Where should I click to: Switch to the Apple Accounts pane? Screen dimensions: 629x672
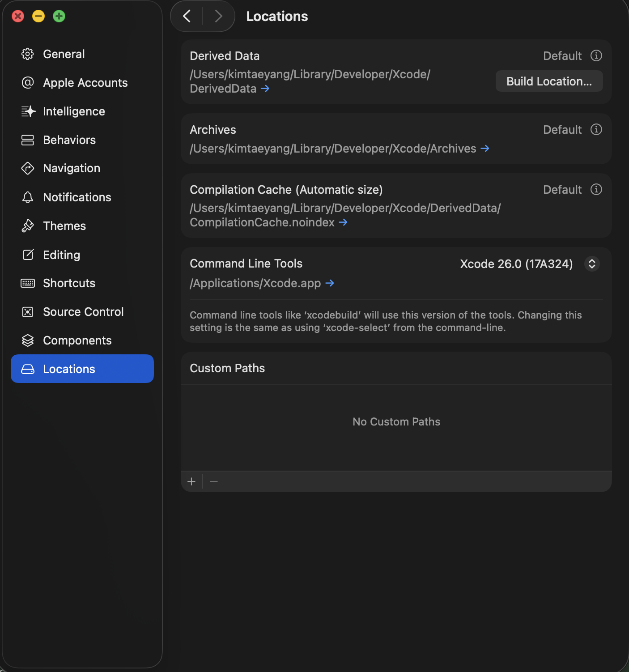82,83
